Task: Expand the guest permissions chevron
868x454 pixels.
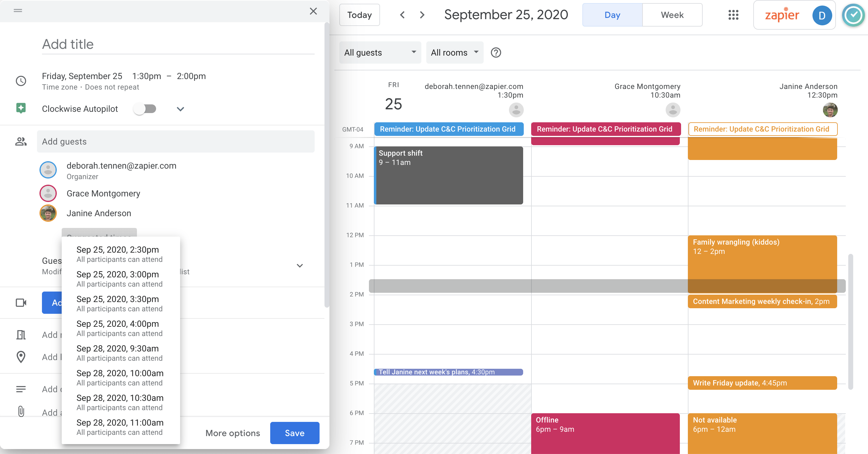Action: 300,266
